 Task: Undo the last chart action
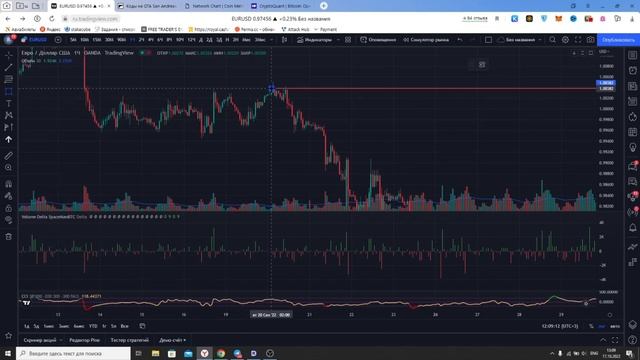tap(460, 40)
